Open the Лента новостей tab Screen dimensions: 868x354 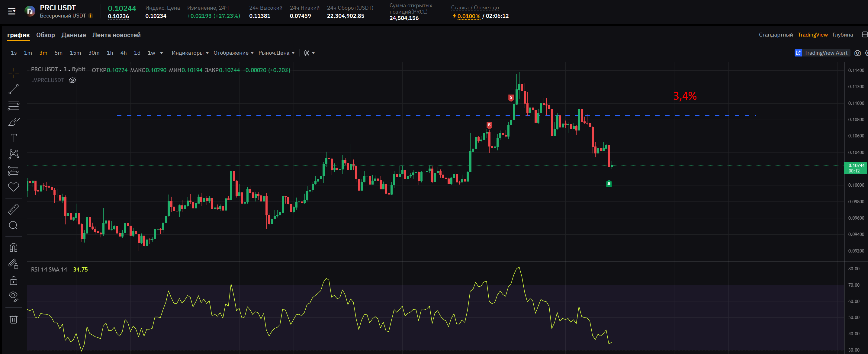click(116, 35)
